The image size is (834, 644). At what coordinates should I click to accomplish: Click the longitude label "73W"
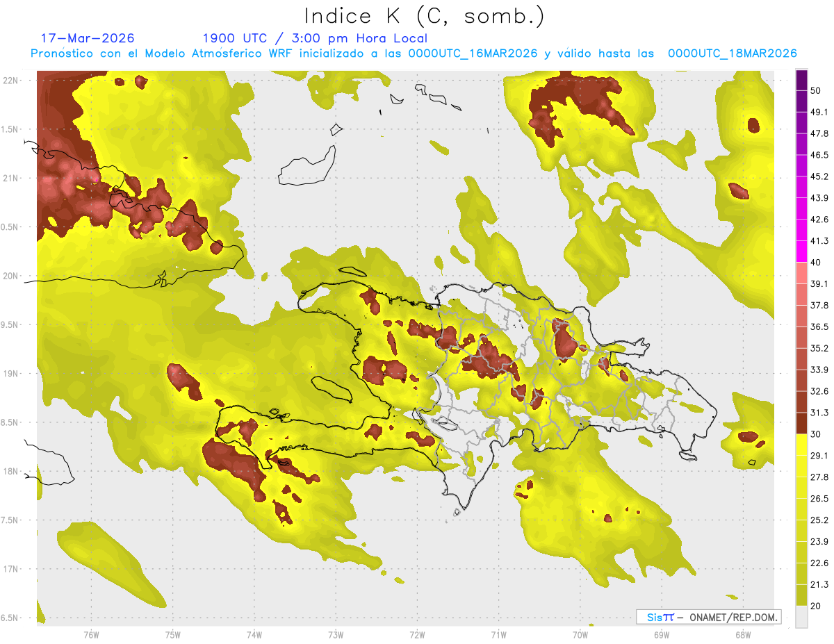(x=336, y=634)
